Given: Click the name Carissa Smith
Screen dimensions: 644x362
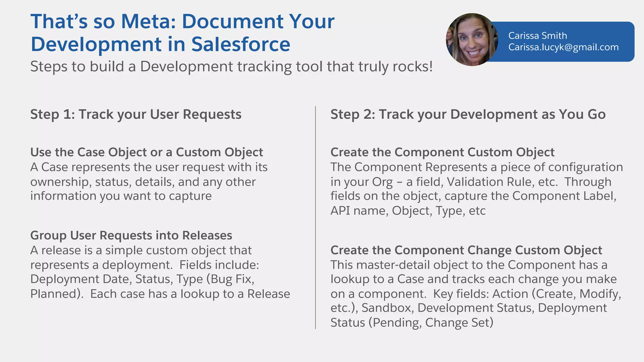Looking at the screenshot, I should point(538,36).
